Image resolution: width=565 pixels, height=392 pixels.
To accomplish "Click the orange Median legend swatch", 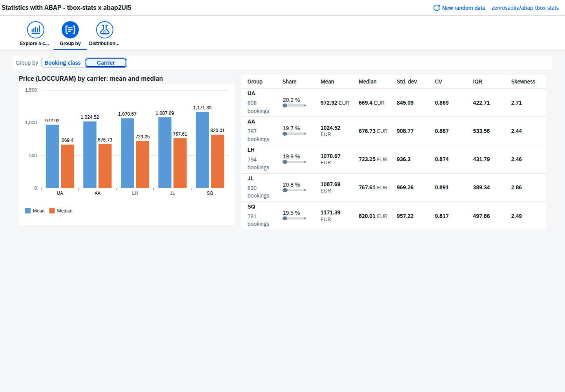I will (52, 211).
